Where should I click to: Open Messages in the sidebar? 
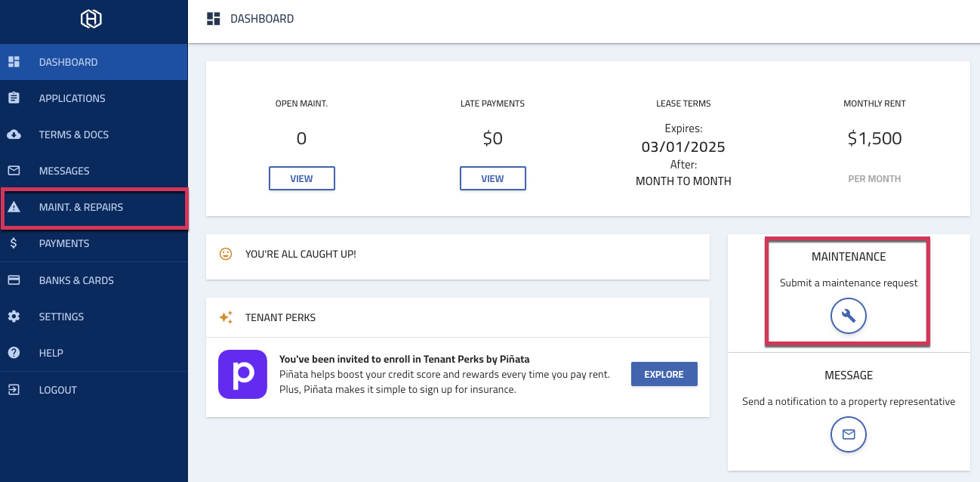[64, 171]
